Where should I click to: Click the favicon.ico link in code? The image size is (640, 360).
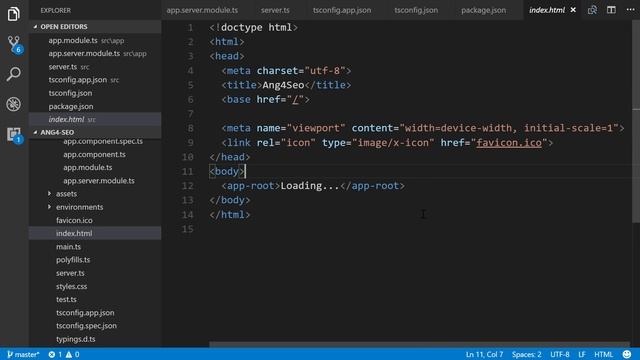pyautogui.click(x=509, y=142)
